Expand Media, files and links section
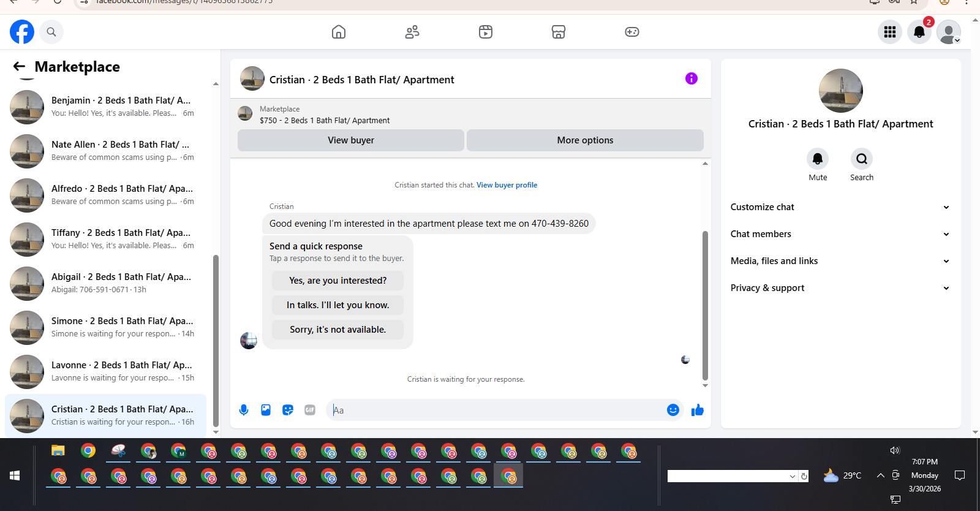 (840, 261)
